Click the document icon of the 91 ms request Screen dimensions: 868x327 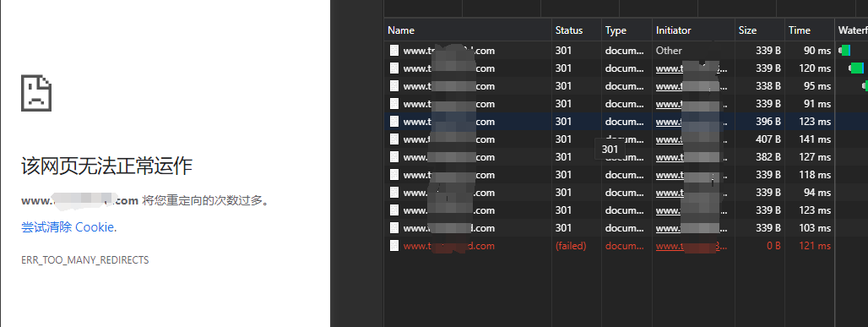[x=394, y=104]
